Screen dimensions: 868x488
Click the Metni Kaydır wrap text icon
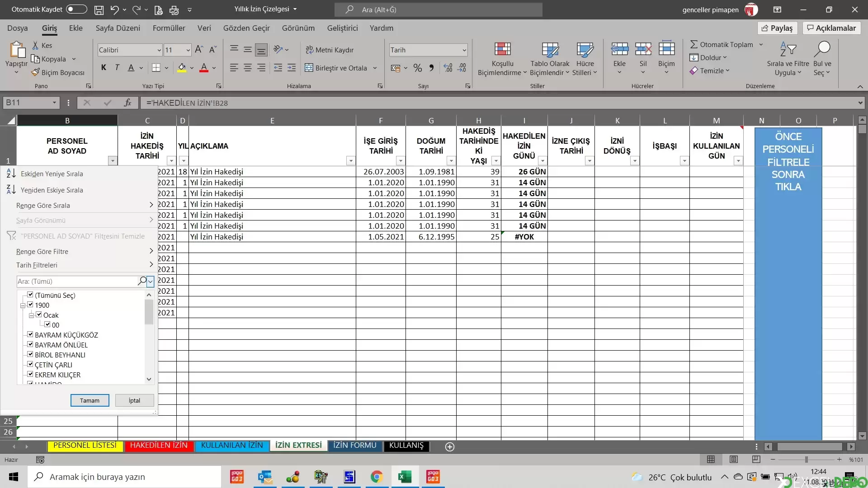[310, 50]
